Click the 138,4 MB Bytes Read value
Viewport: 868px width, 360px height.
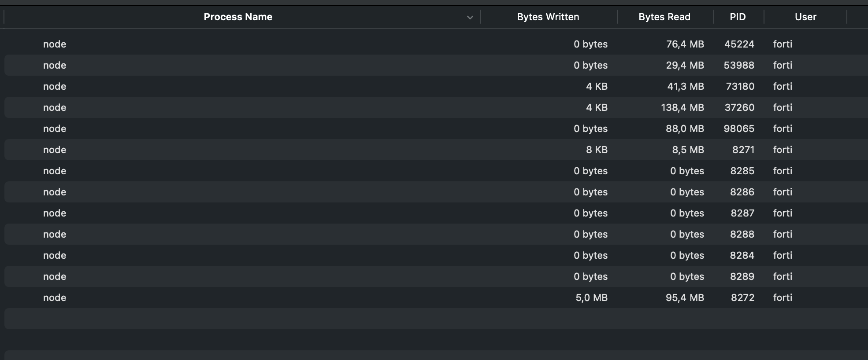point(682,107)
